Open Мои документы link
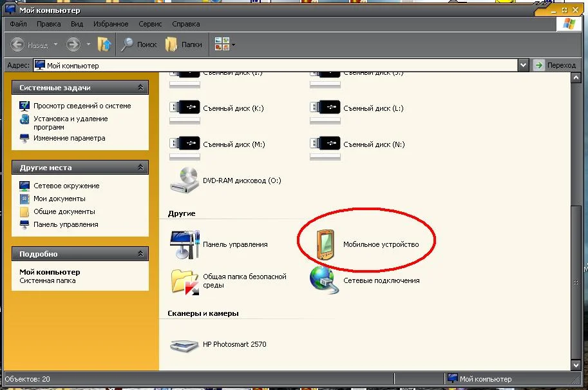 point(59,199)
